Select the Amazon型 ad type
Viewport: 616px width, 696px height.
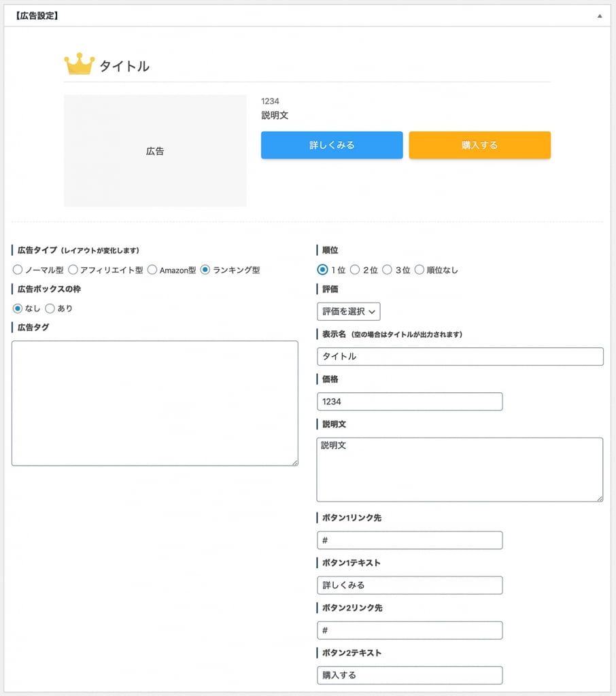point(152,269)
